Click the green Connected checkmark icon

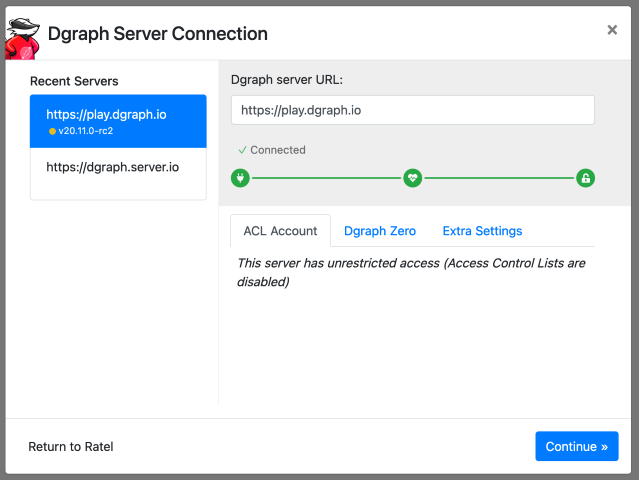(x=242, y=150)
